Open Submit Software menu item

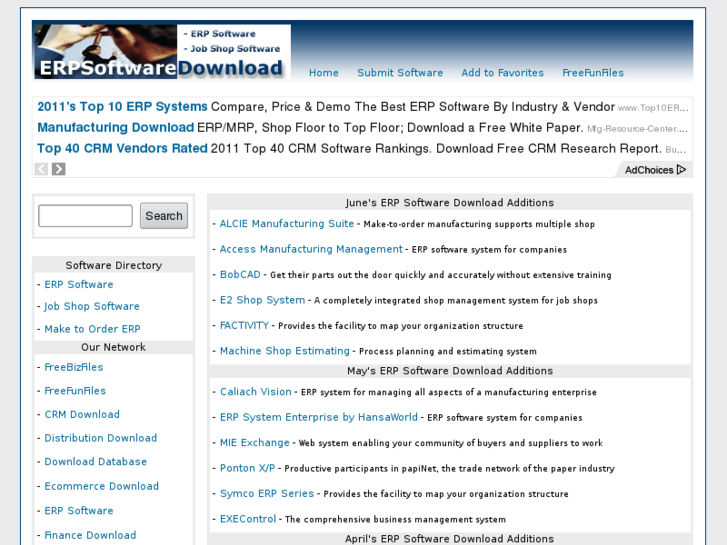(x=400, y=73)
